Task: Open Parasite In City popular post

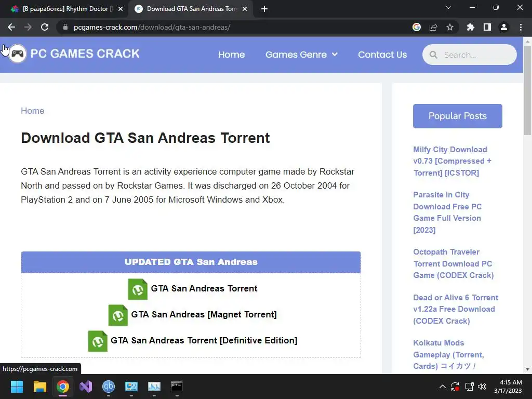Action: tap(447, 212)
